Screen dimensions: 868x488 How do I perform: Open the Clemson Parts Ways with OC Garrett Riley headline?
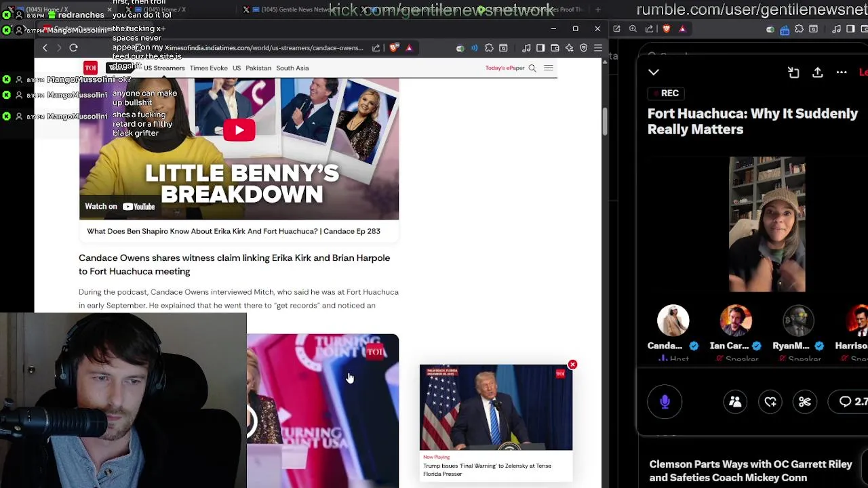pos(750,470)
